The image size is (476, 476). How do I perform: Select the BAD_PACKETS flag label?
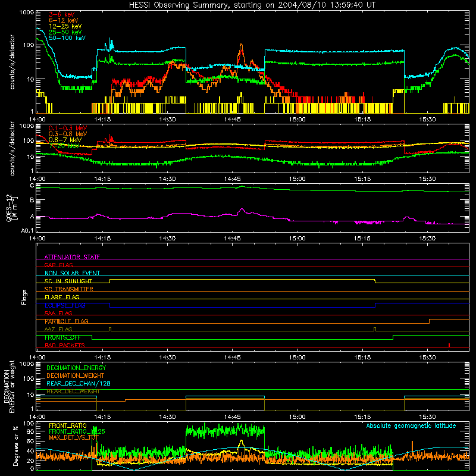click(x=65, y=345)
